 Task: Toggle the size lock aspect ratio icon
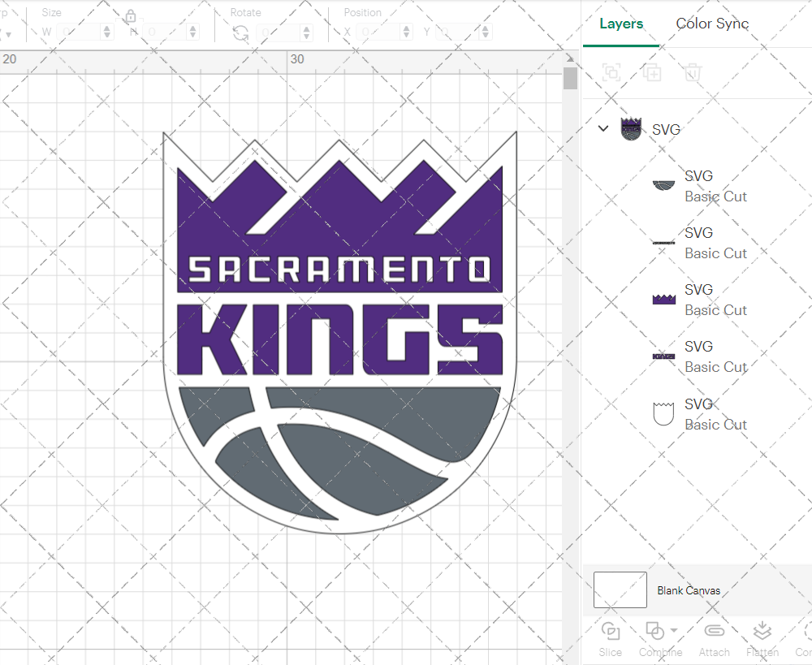(131, 16)
